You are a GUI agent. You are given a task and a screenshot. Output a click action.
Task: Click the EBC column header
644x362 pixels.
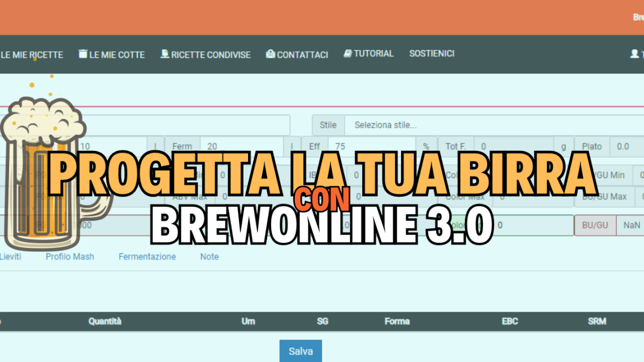[x=510, y=321]
